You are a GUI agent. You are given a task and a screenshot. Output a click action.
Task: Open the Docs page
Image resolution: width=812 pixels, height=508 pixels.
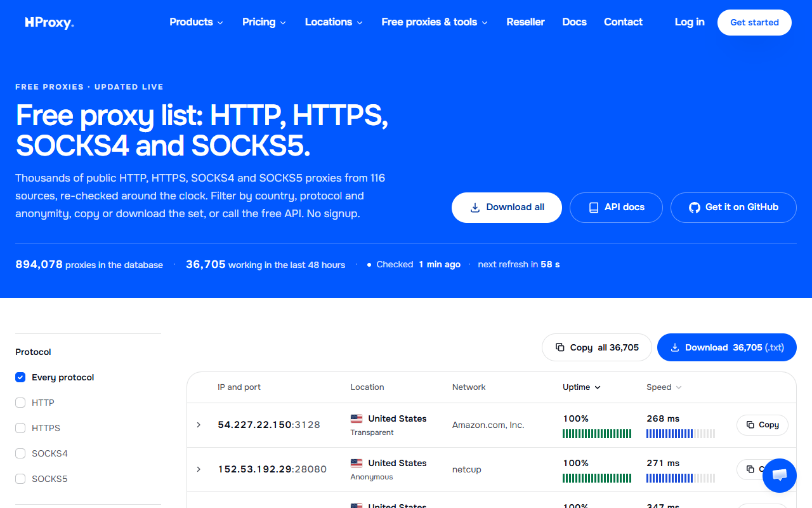coord(574,22)
